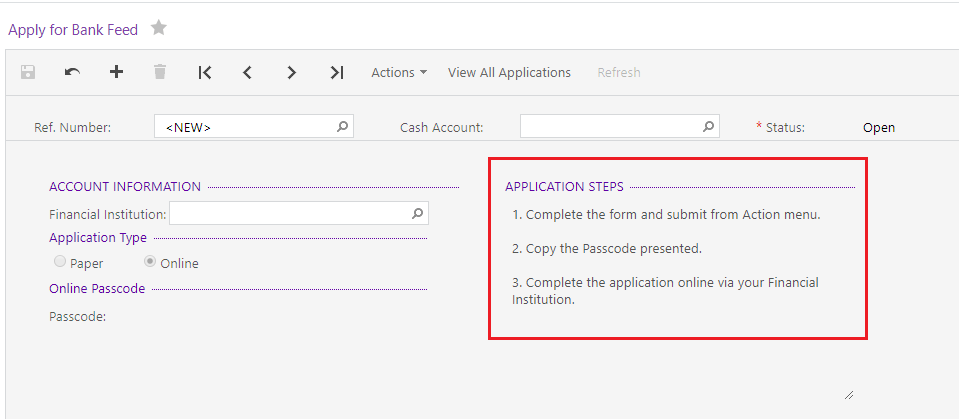
Task: Open Ref. Number lookup magnifier
Action: [342, 127]
